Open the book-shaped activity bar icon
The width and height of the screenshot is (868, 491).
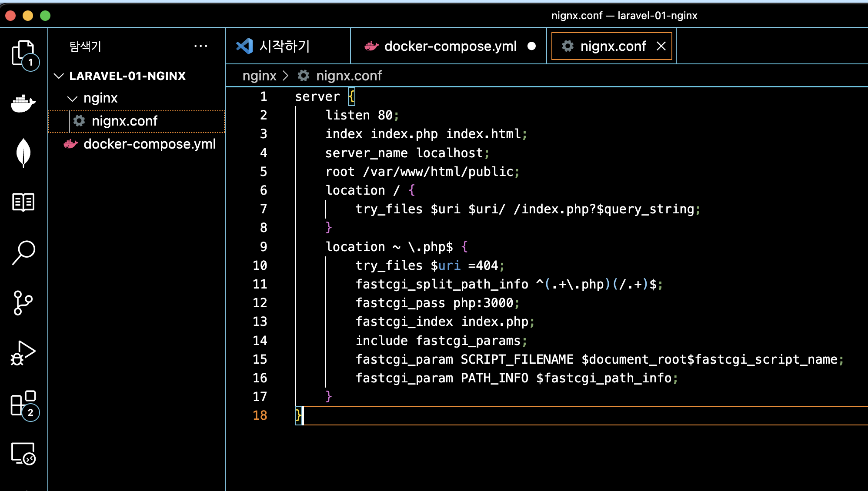[23, 202]
